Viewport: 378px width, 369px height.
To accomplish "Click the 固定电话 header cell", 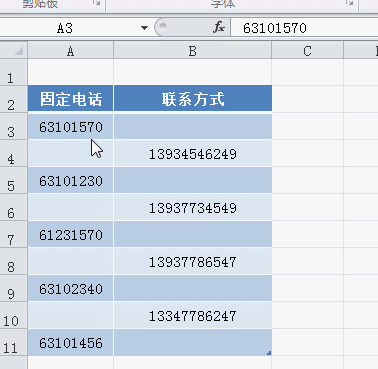I will 70,98.
